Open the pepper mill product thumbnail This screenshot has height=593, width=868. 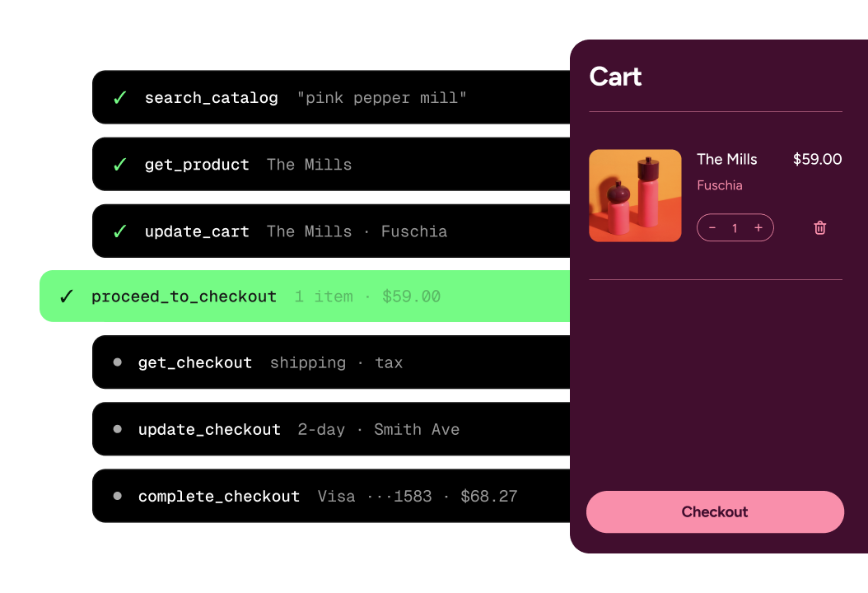635,195
